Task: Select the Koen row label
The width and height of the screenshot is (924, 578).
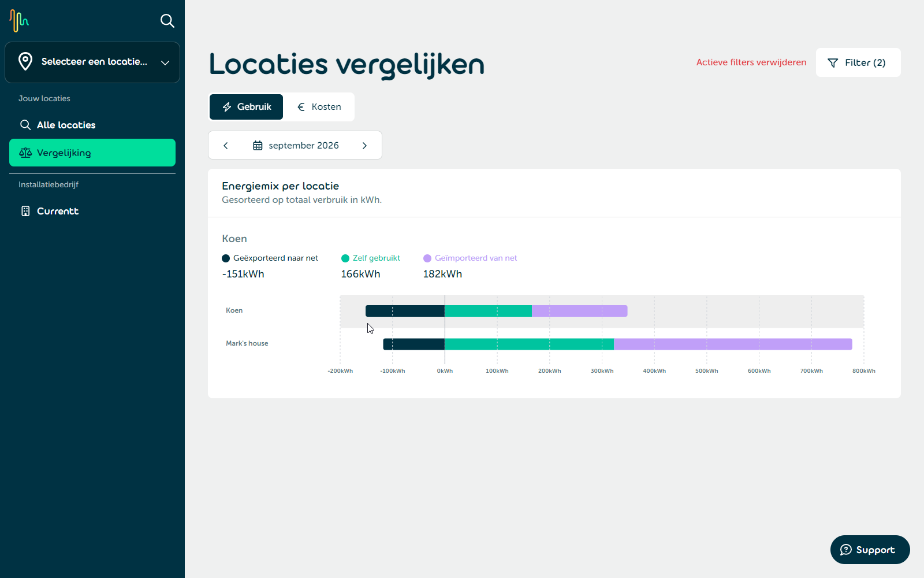Action: (x=234, y=310)
